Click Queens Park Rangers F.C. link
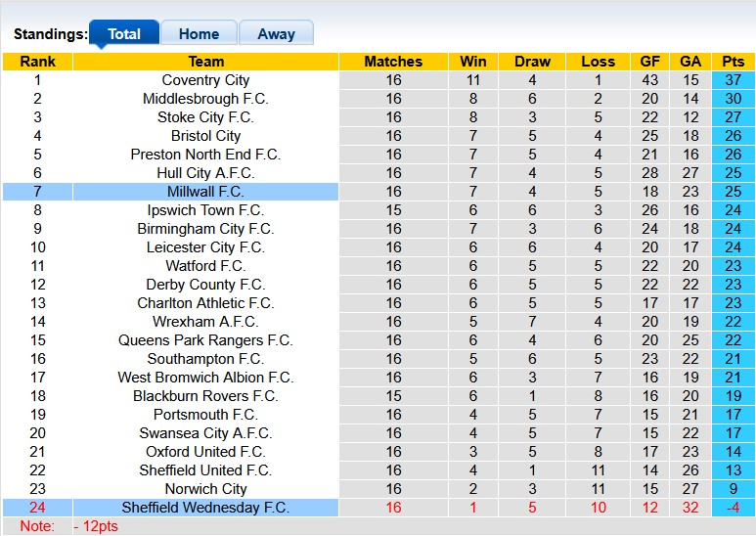The width and height of the screenshot is (756, 536). pos(205,340)
